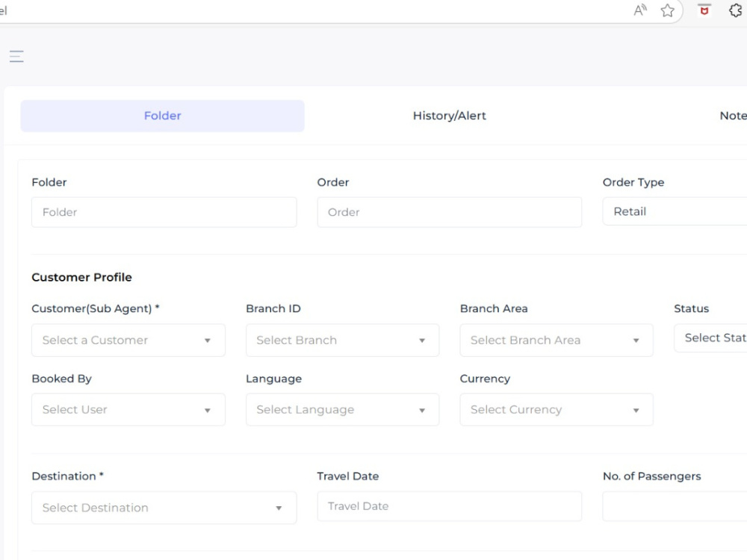Click the Branch ID label
The image size is (747, 560).
273,308
